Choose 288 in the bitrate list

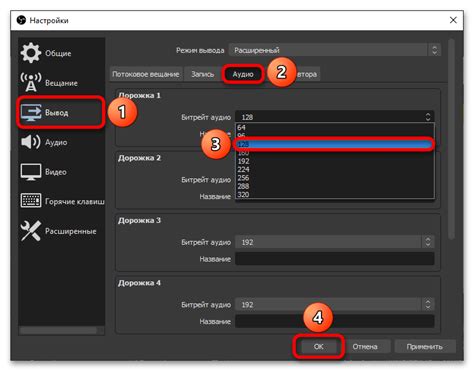[x=335, y=186]
